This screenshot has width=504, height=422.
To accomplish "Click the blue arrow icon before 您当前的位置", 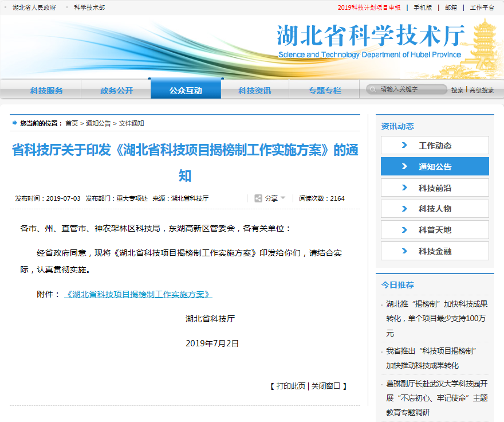I will tap(14, 123).
